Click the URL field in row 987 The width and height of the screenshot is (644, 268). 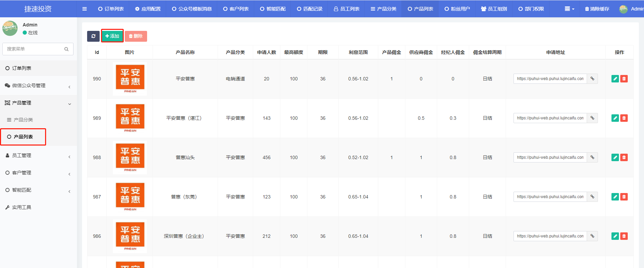(550, 197)
